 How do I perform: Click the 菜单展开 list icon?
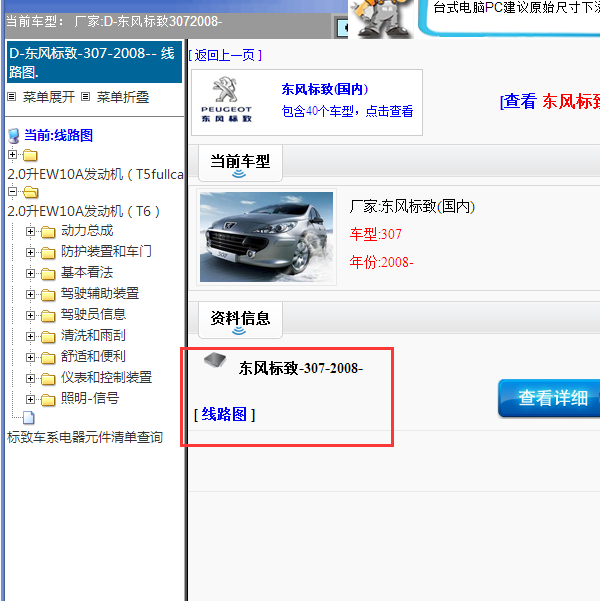(12, 97)
